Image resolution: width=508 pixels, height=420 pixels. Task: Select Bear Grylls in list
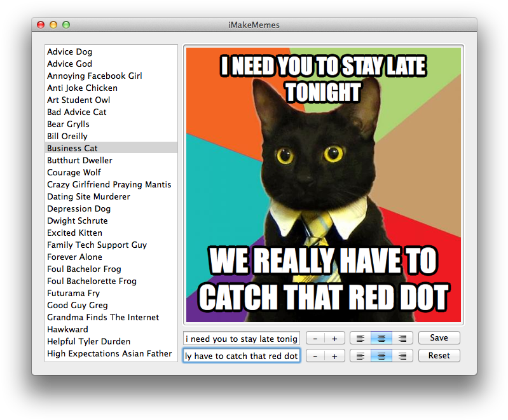[x=111, y=124]
